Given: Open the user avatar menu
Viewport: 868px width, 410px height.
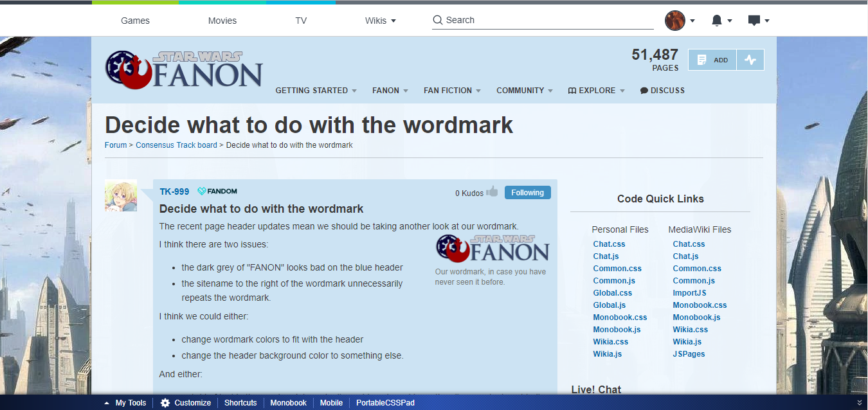Looking at the screenshot, I should [x=674, y=21].
